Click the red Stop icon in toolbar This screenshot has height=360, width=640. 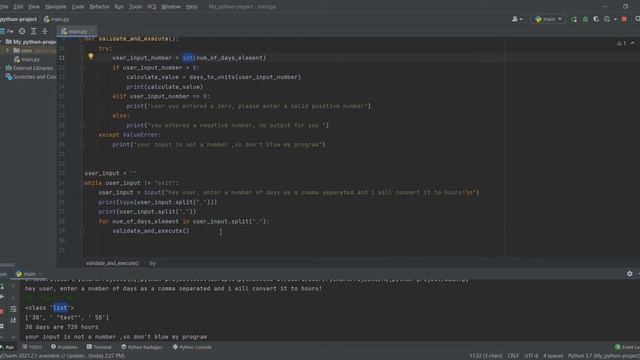point(624,19)
